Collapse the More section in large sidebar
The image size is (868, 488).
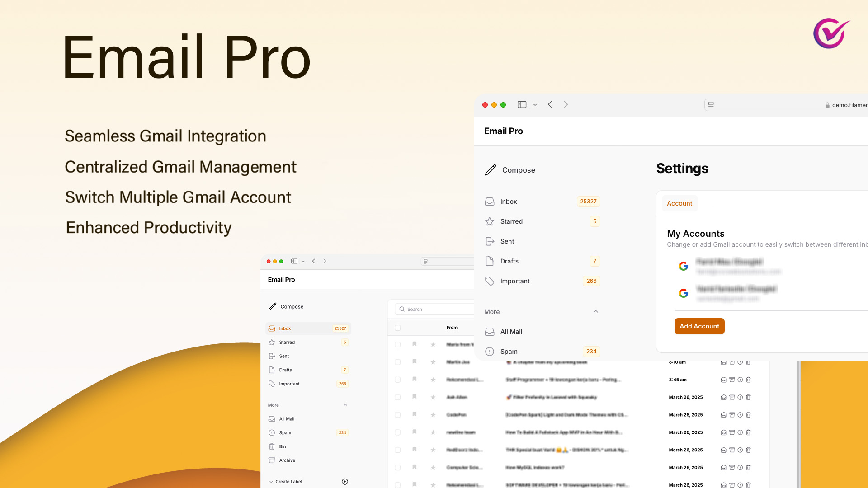(x=596, y=312)
